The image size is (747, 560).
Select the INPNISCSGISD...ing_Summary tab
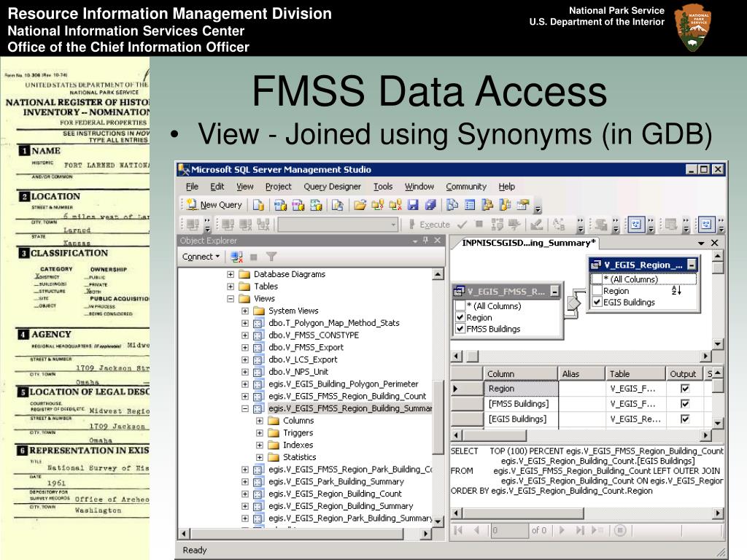coord(528,243)
